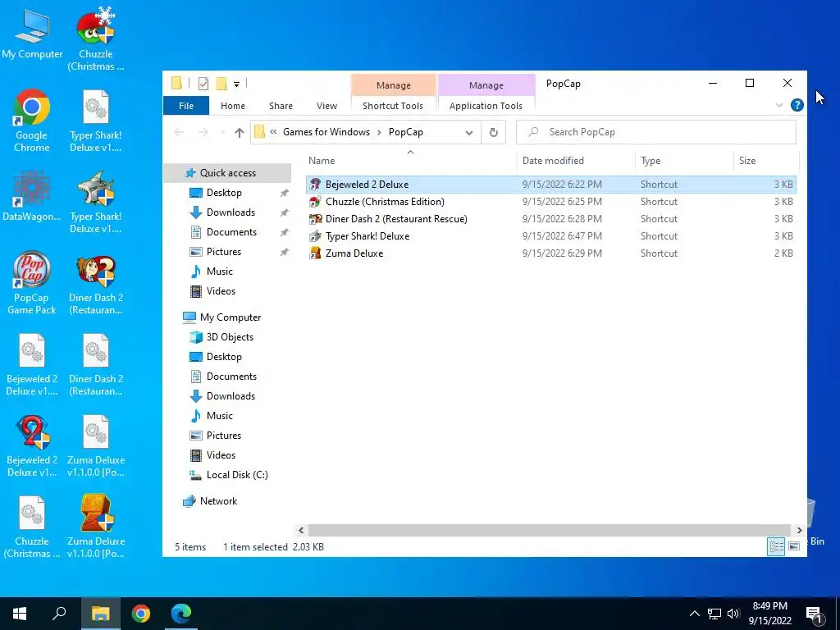This screenshot has height=630, width=840.
Task: Open the View ribbon tab
Action: pos(326,106)
